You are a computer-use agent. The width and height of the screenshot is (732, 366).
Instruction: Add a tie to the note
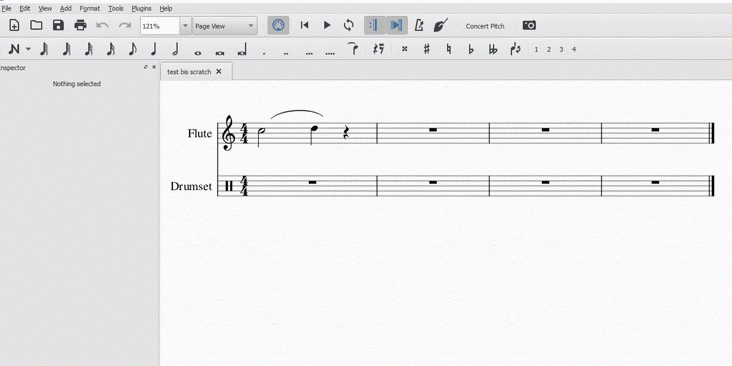pos(353,49)
